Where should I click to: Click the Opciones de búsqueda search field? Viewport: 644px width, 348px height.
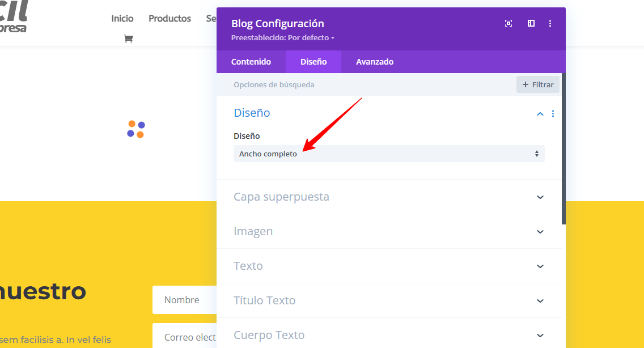pyautogui.click(x=363, y=84)
